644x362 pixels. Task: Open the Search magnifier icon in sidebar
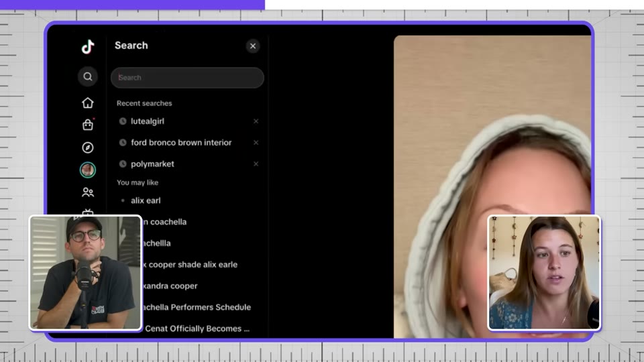click(87, 76)
